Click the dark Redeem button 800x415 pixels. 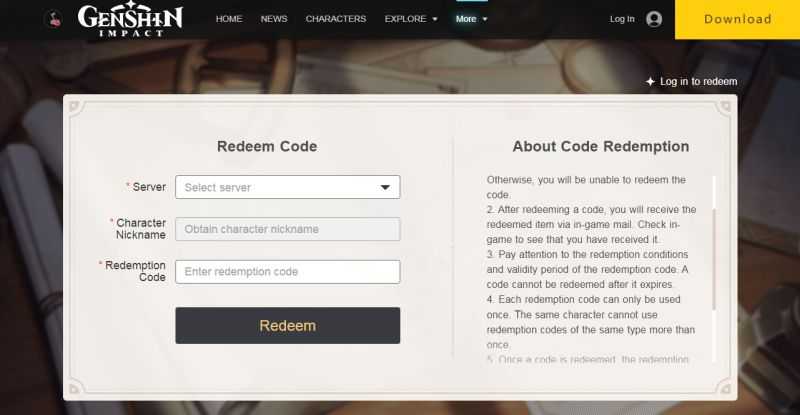pos(288,325)
